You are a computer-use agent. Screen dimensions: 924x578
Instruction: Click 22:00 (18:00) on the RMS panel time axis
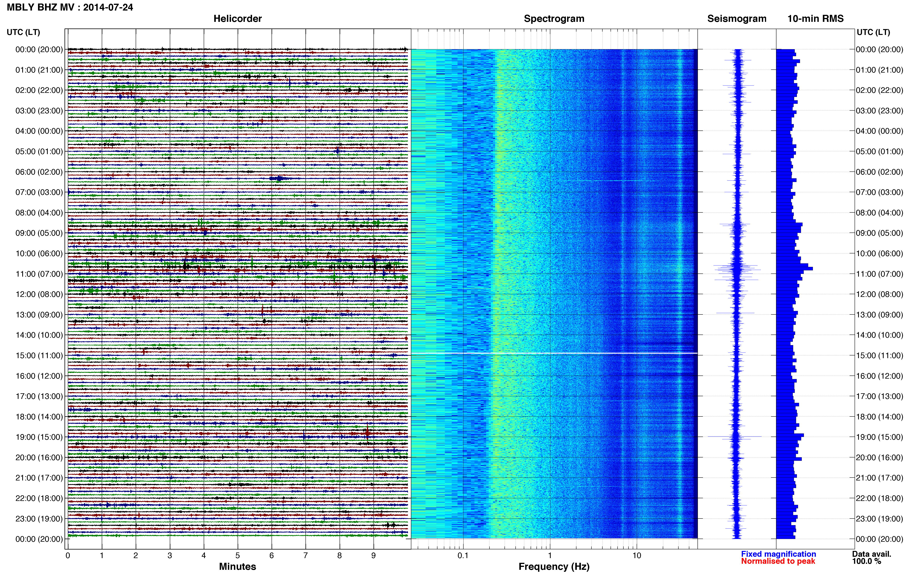pyautogui.click(x=879, y=498)
